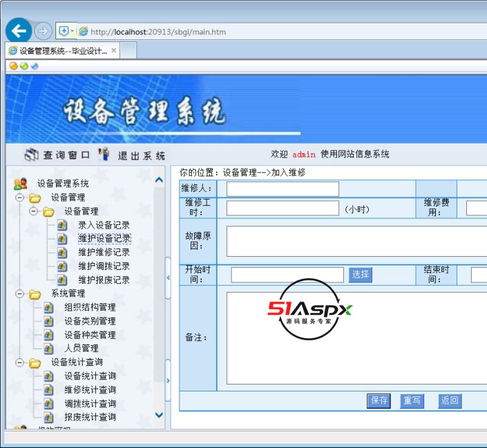Collapse the 设备统计查询 tree node
Screen dimensions: 487x448
point(19,362)
